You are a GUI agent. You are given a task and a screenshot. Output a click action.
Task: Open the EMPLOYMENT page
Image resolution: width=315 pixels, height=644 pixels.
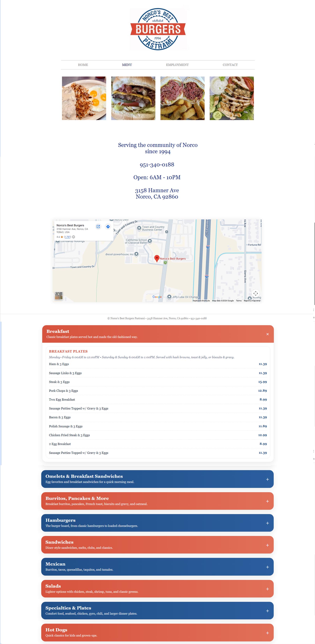tap(177, 65)
